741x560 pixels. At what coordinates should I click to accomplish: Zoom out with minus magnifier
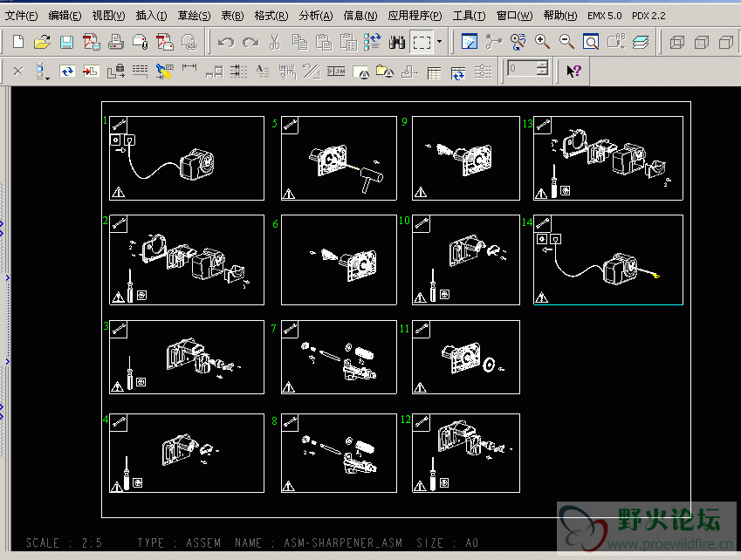point(566,42)
